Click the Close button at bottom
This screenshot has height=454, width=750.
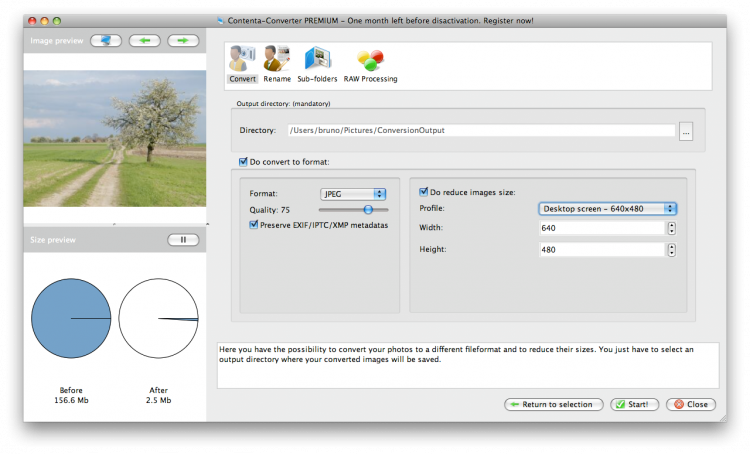[x=691, y=404]
